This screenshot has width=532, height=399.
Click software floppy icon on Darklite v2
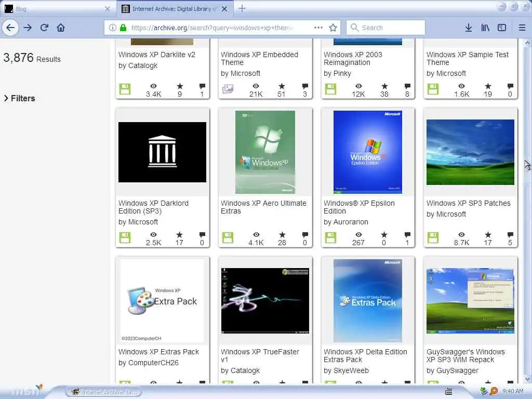tap(125, 89)
